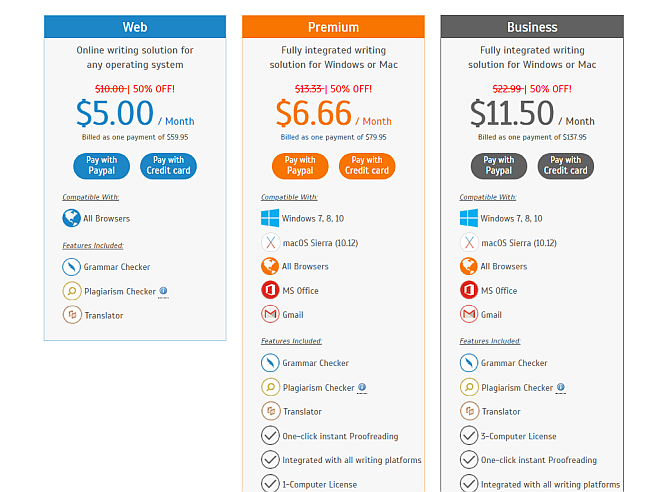This screenshot has height=492, width=670.
Task: Click One-click instant Proofreading checkmark in Premium
Action: click(x=270, y=435)
